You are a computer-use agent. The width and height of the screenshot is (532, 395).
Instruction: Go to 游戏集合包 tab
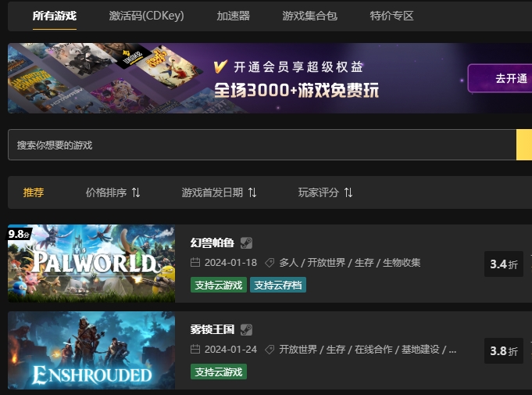tap(310, 16)
